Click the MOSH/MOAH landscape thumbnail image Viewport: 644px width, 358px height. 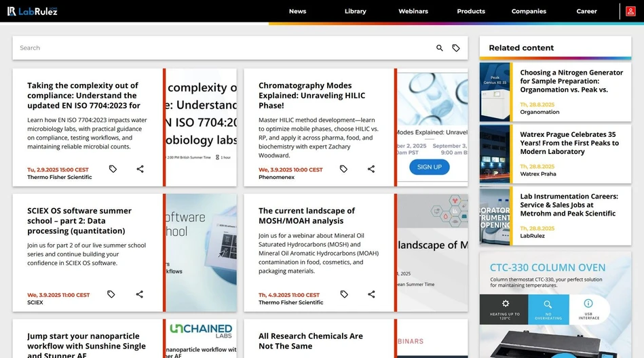[x=432, y=252]
